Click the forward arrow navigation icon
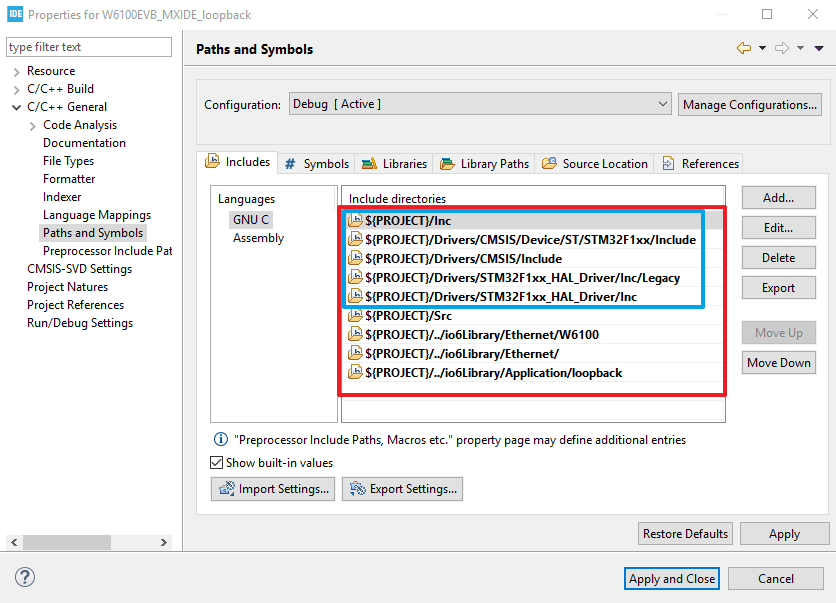This screenshot has width=836, height=603. 782,49
